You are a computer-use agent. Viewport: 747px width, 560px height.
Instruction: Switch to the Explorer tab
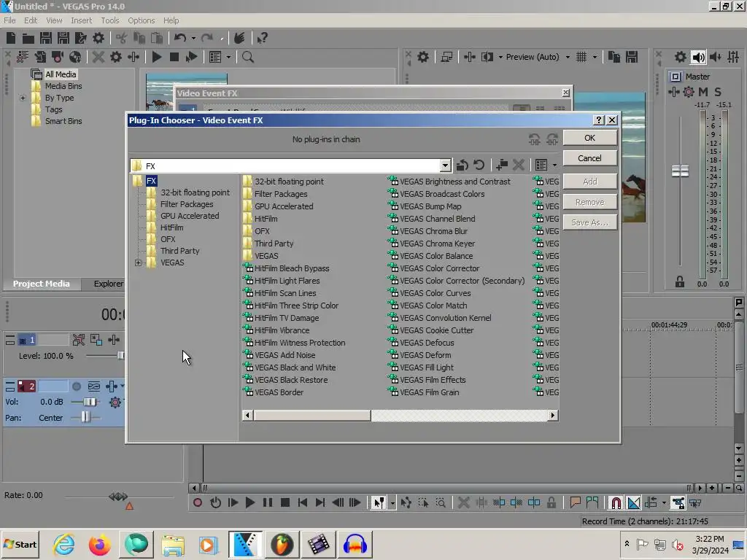point(108,284)
